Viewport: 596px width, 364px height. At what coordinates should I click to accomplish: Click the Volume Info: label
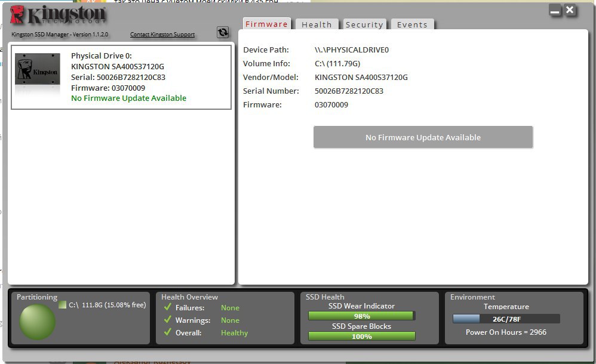point(266,63)
